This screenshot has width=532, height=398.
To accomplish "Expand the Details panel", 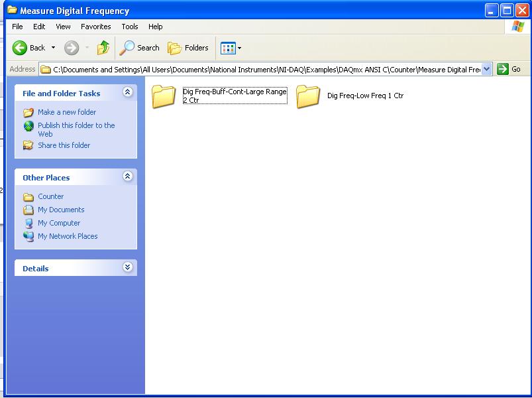I will coord(128,267).
